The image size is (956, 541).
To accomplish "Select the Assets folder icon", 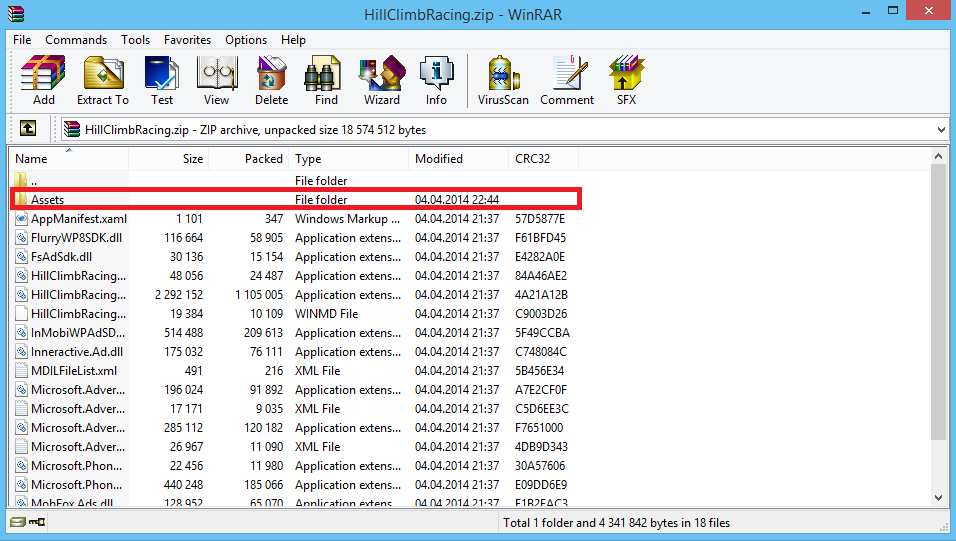I will pyautogui.click(x=21, y=199).
